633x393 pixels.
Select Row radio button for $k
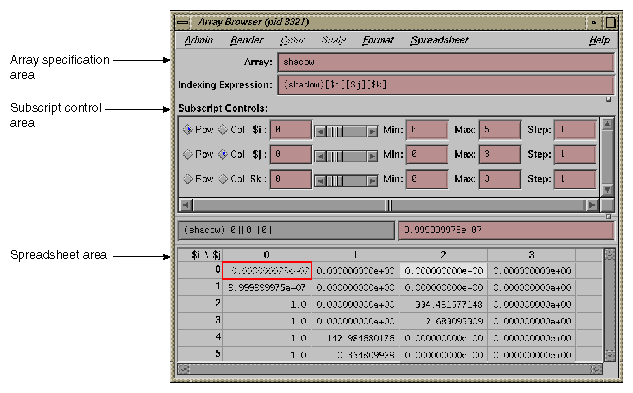188,179
